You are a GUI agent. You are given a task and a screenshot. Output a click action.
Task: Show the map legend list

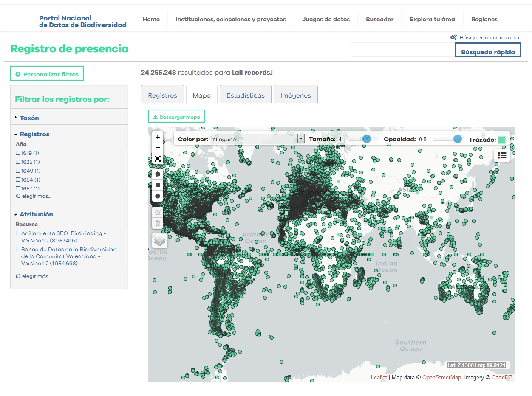click(x=502, y=155)
